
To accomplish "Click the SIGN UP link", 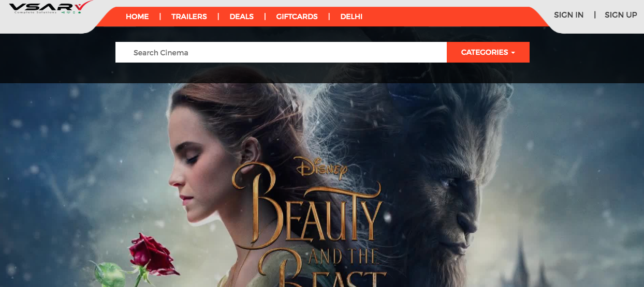I will pos(621,15).
